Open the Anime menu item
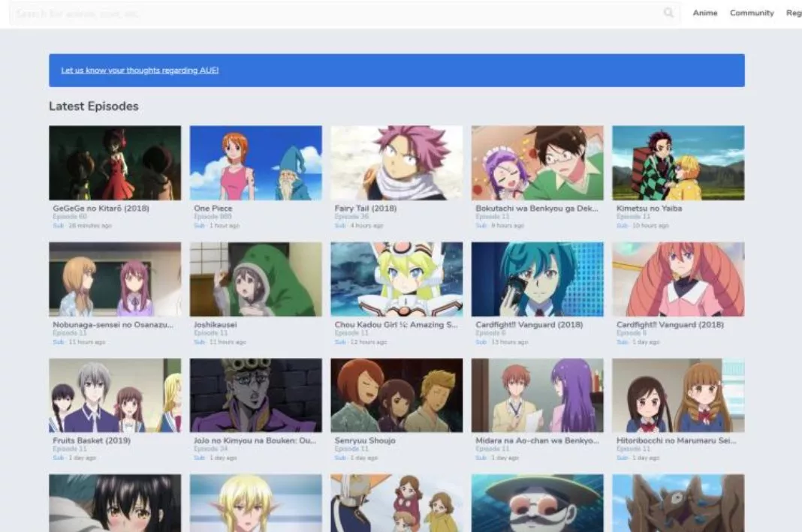The width and height of the screenshot is (802, 532). point(704,13)
